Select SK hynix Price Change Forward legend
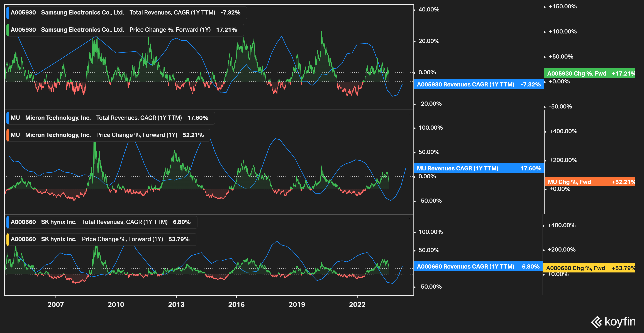 click(x=101, y=239)
